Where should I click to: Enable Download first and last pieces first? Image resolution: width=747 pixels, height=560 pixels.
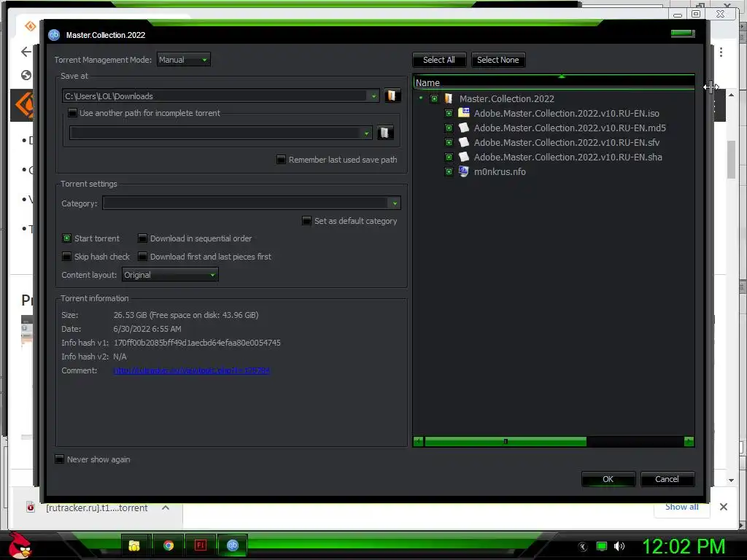click(x=142, y=257)
